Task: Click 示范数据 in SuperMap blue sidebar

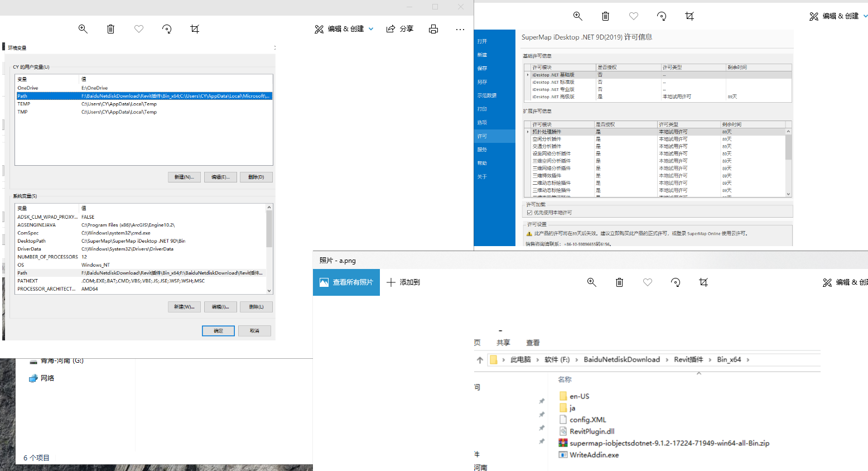Action: point(487,95)
